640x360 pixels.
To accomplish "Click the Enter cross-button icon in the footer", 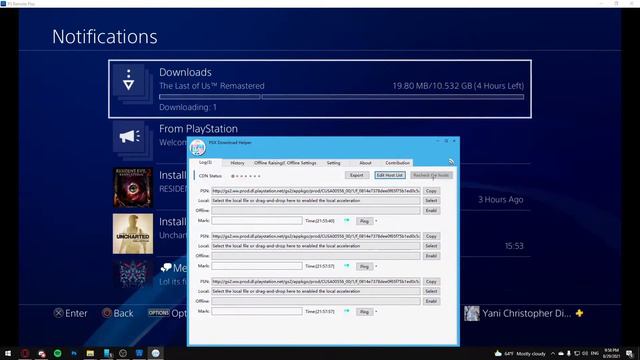I will (59, 313).
